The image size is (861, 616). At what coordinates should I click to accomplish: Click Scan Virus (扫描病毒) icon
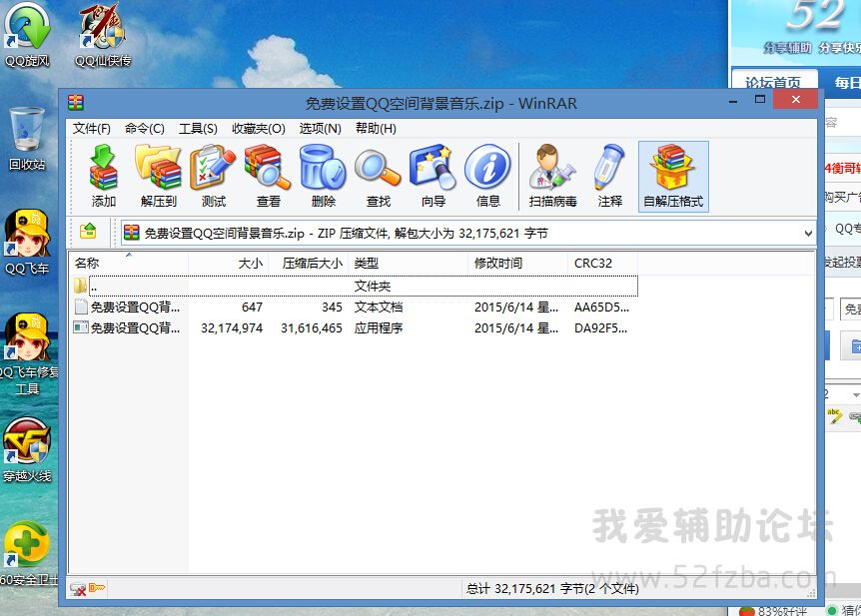(x=552, y=177)
